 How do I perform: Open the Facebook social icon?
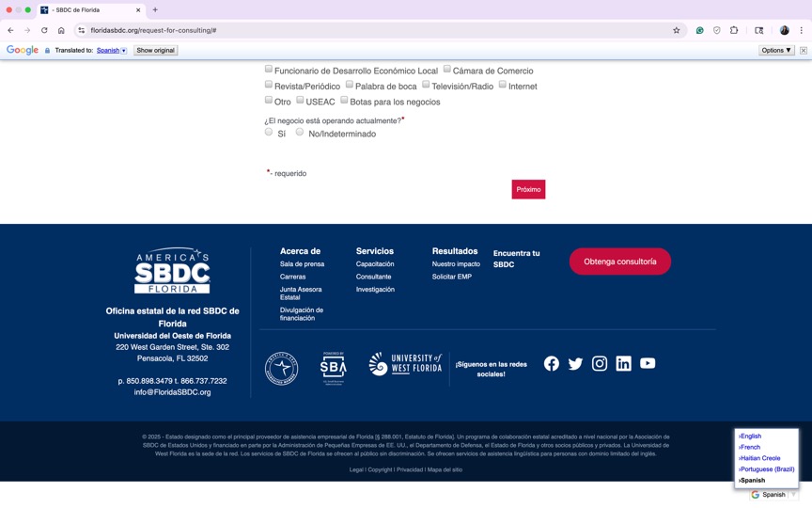coord(552,364)
